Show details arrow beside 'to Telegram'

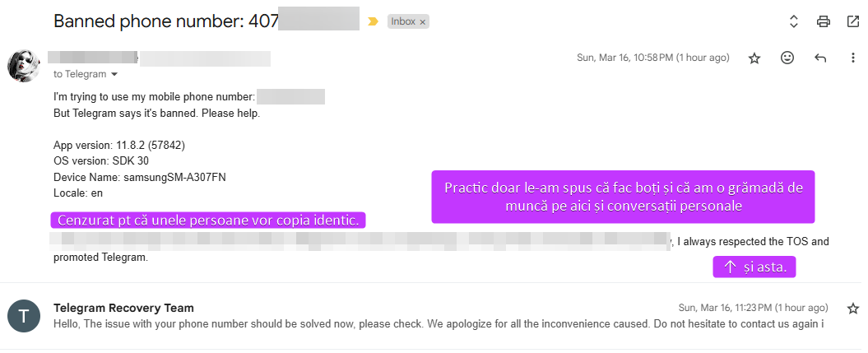point(114,74)
